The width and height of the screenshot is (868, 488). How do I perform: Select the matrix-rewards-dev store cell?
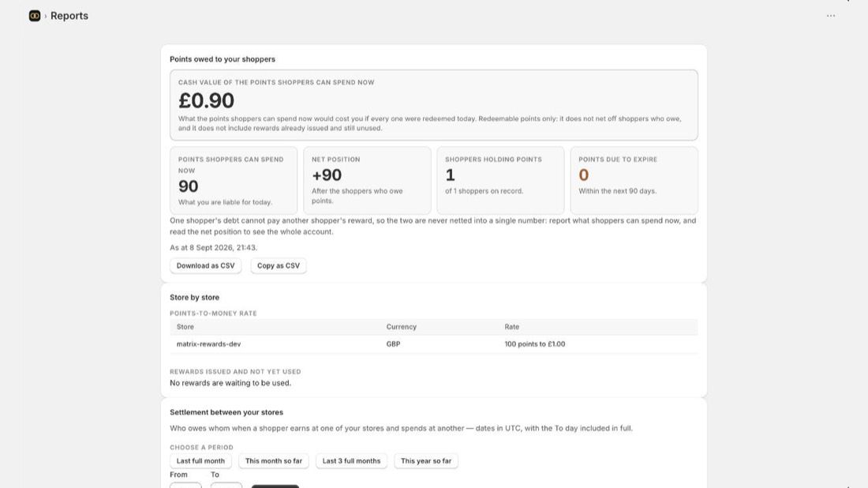pyautogui.click(x=208, y=344)
